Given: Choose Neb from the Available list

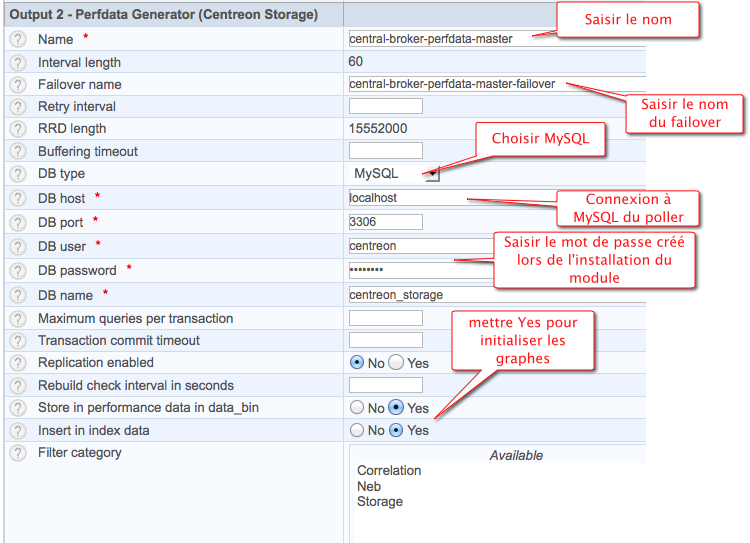Looking at the screenshot, I should coord(369,486).
